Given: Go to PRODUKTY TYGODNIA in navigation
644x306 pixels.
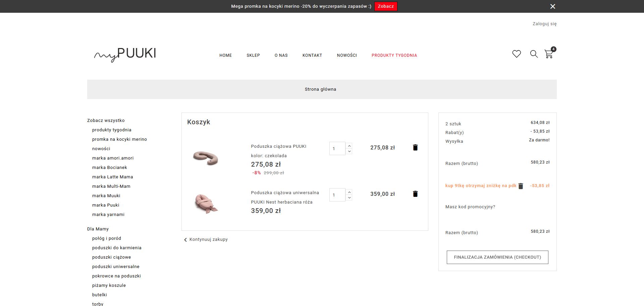Looking at the screenshot, I should click(394, 55).
